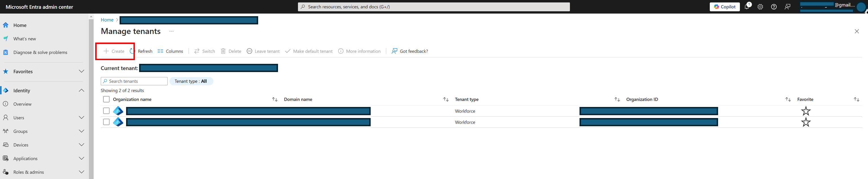Focus the Search tenants field
This screenshot has width=868, height=179.
tap(134, 81)
